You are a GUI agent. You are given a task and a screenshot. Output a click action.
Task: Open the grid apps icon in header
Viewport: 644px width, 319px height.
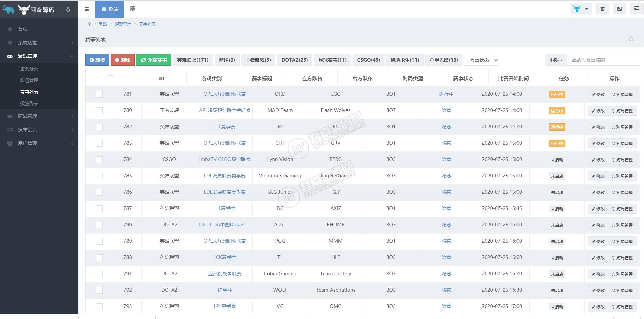point(133,9)
